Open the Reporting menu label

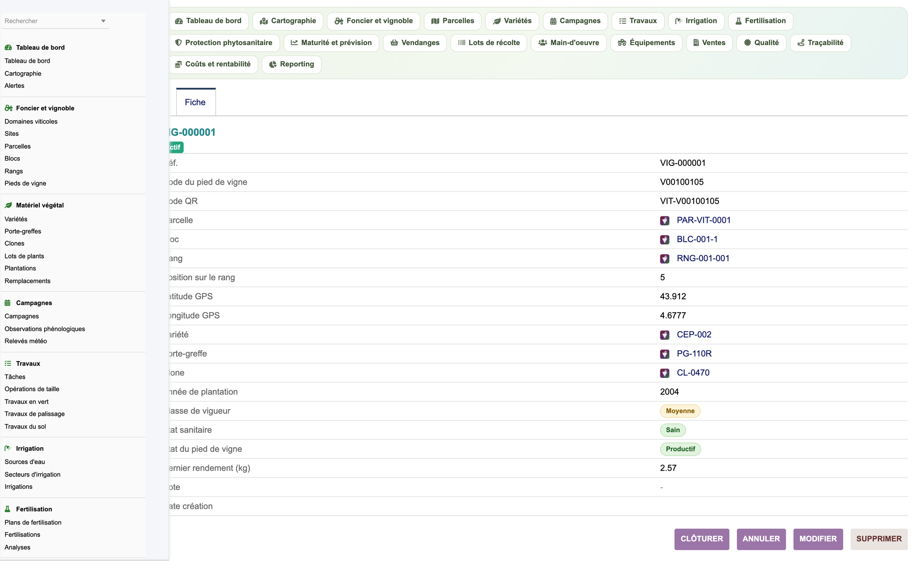(297, 64)
